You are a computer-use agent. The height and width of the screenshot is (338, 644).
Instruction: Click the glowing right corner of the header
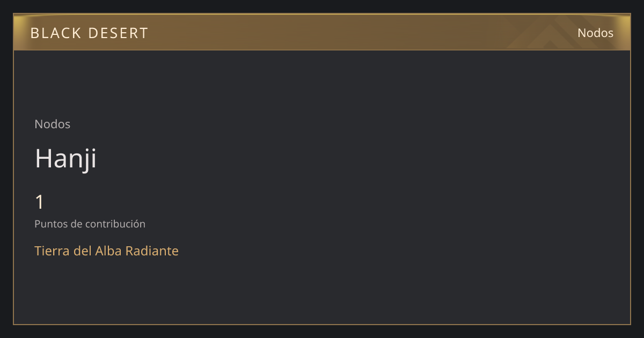click(x=623, y=24)
